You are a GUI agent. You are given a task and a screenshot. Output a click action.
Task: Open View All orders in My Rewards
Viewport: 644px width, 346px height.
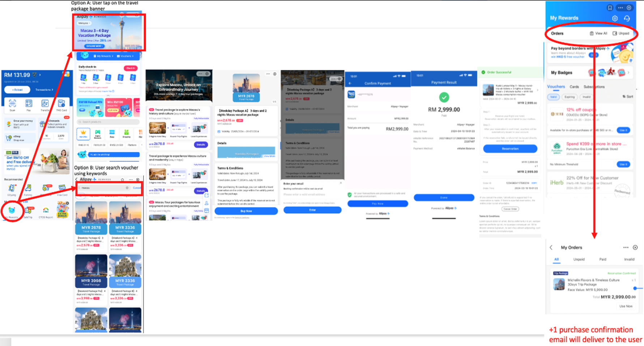[598, 33]
